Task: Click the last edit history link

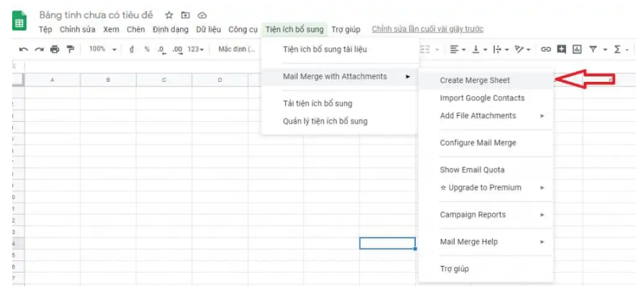Action: coord(427,30)
